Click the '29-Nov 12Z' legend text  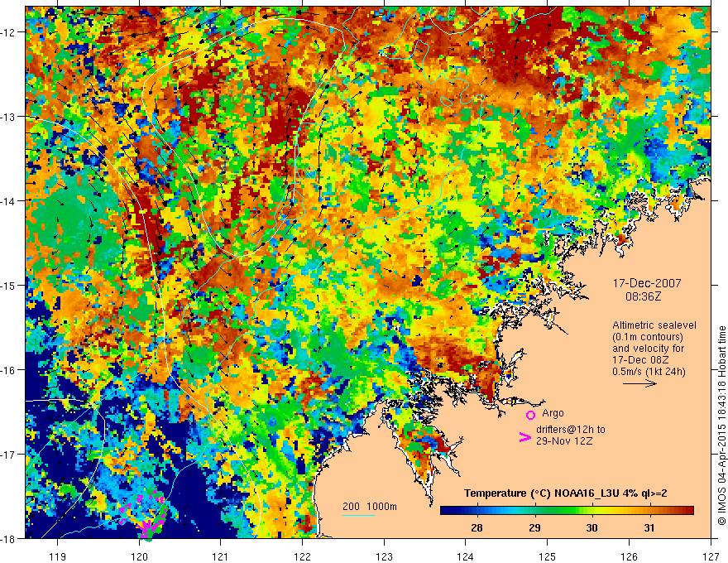(564, 440)
